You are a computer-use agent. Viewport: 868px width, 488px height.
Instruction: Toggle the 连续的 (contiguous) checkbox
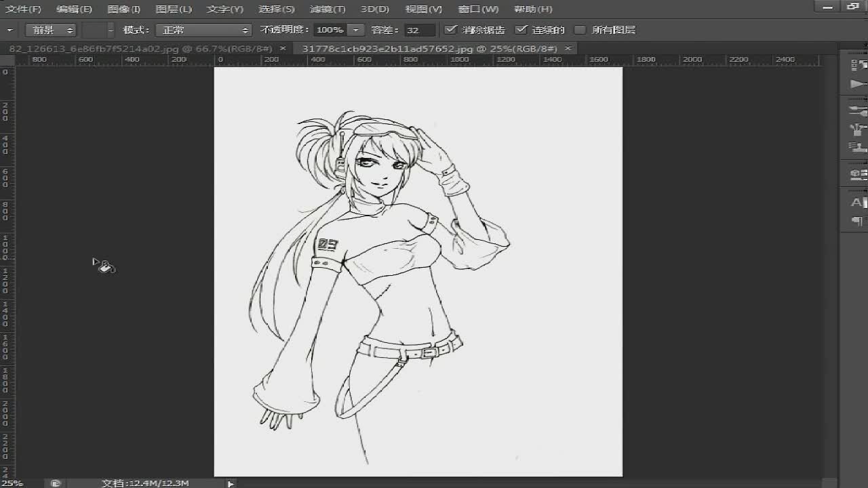(x=521, y=30)
